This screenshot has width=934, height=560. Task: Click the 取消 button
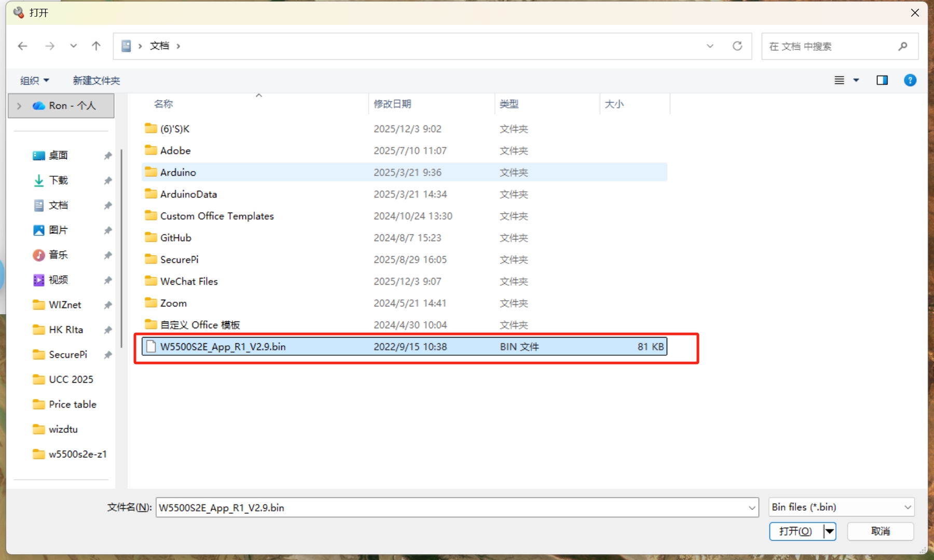pyautogui.click(x=880, y=531)
